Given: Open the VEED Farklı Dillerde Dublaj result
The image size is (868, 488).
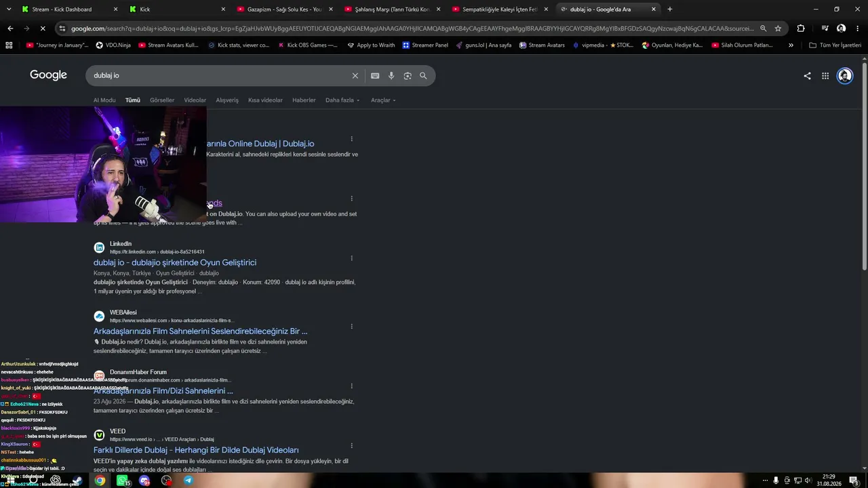Looking at the screenshot, I should coord(196,451).
